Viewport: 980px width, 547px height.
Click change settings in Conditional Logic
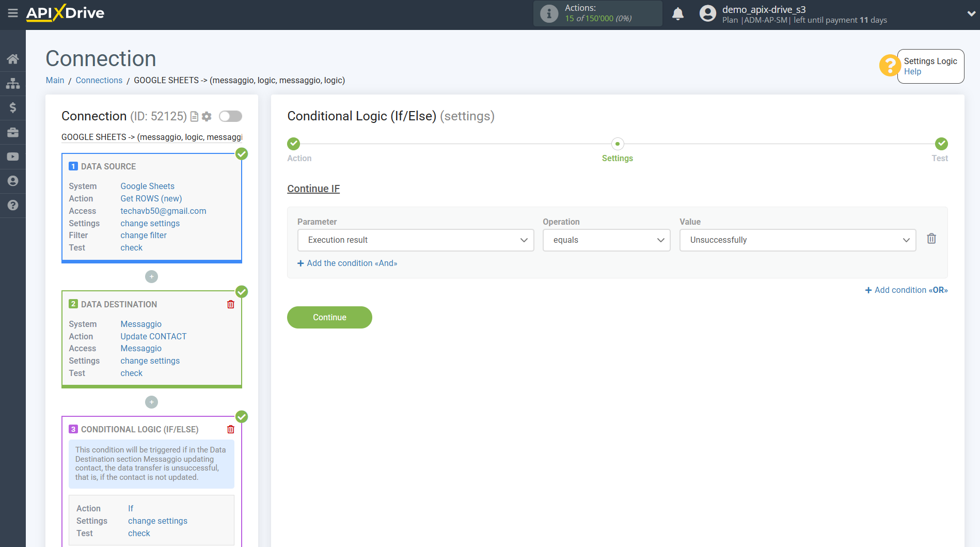(157, 521)
